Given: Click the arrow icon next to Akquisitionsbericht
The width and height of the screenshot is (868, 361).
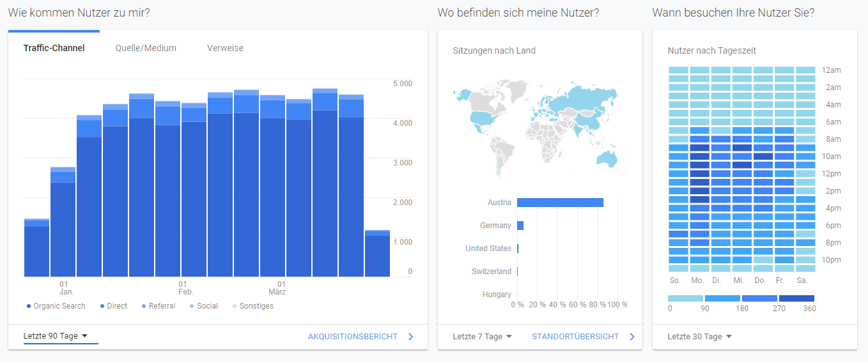Looking at the screenshot, I should (410, 337).
